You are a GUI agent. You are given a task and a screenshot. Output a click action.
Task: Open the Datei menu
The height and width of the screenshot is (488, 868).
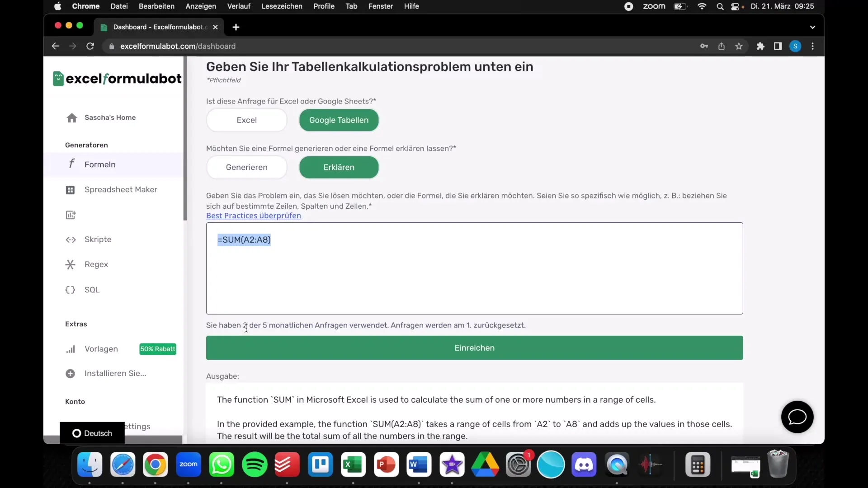coord(119,6)
